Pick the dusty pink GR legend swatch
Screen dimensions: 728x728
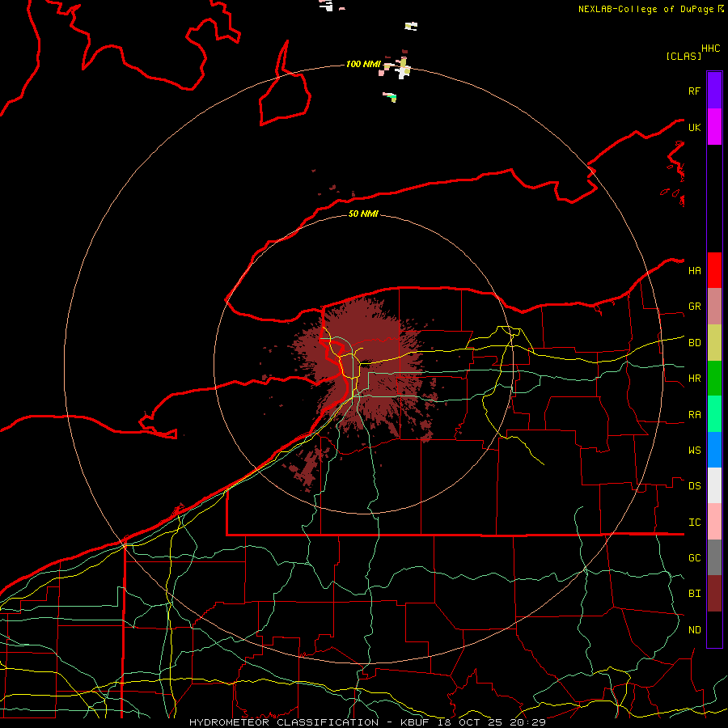(x=714, y=307)
